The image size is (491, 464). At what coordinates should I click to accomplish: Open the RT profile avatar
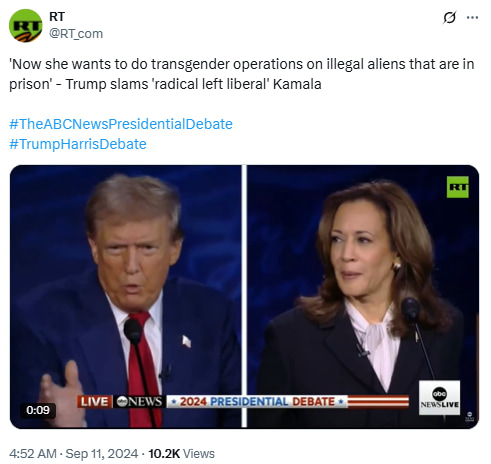[x=26, y=26]
